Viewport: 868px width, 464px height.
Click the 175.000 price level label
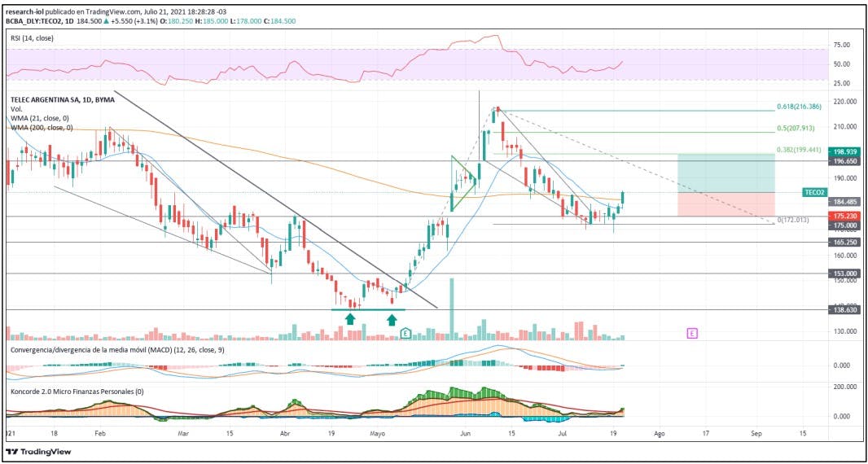point(843,225)
